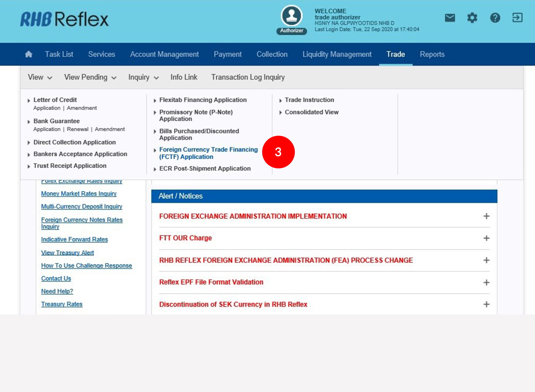This screenshot has height=392, width=535.
Task: Click the Home icon in navigation bar
Action: (x=29, y=54)
